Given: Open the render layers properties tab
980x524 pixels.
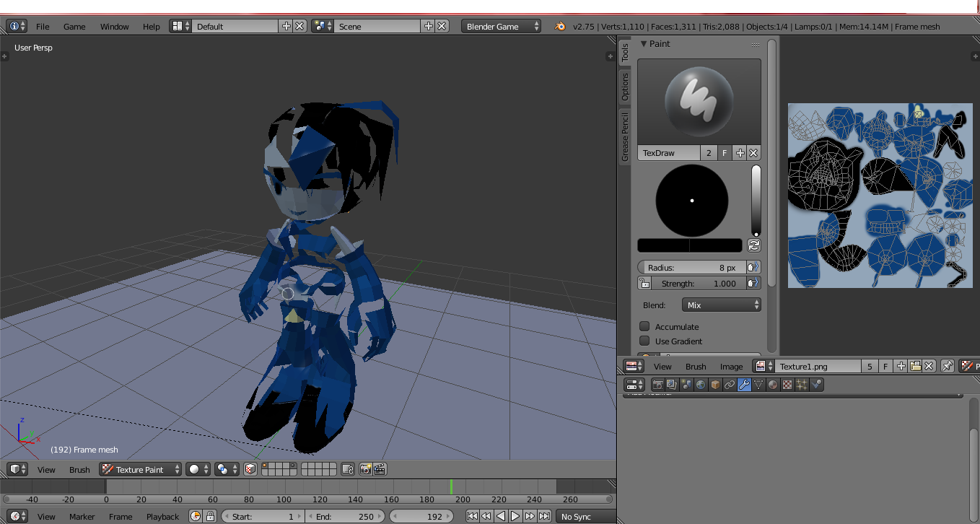Looking at the screenshot, I should coord(672,385).
